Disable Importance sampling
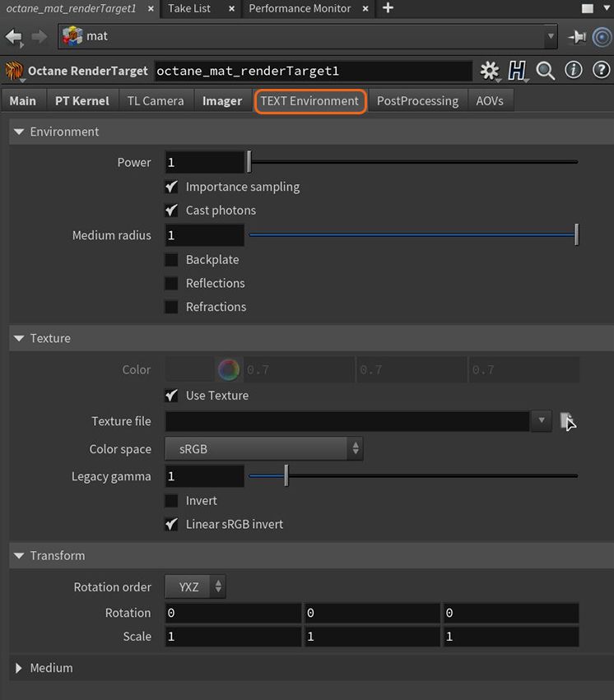The width and height of the screenshot is (614, 700). click(x=171, y=187)
